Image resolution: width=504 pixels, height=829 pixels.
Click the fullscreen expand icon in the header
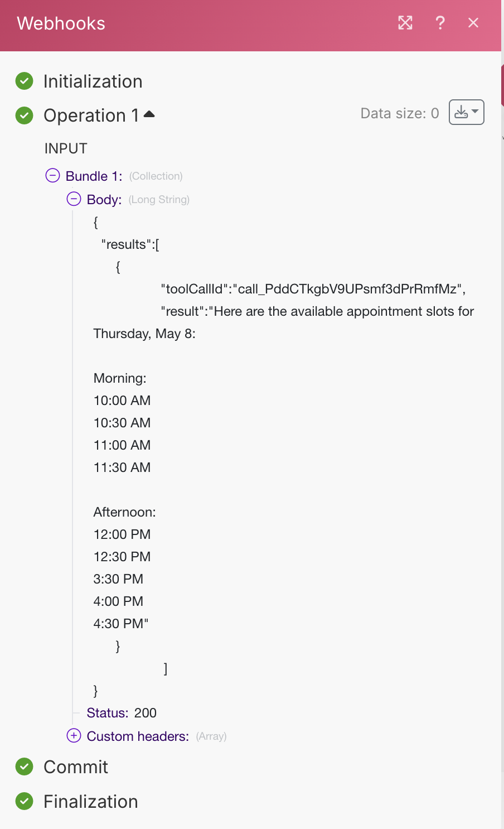click(x=405, y=23)
